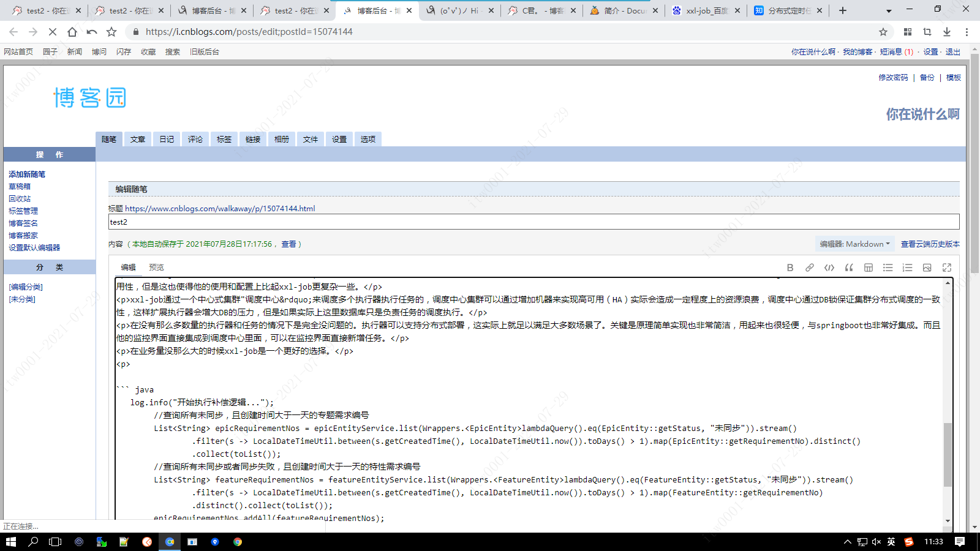
Task: Click the 查看云端历史版本 link
Action: [930, 244]
